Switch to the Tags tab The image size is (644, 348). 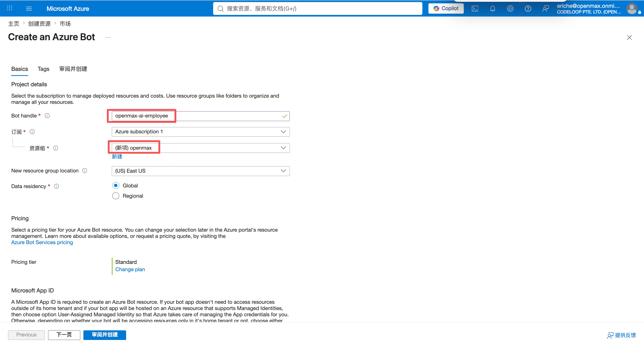[x=44, y=69]
